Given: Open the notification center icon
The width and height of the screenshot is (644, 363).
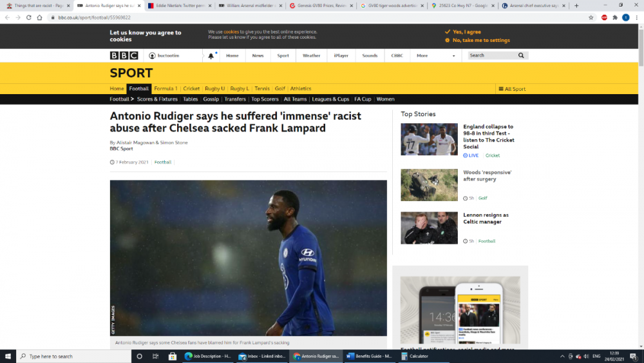Looking at the screenshot, I should pyautogui.click(x=634, y=357).
